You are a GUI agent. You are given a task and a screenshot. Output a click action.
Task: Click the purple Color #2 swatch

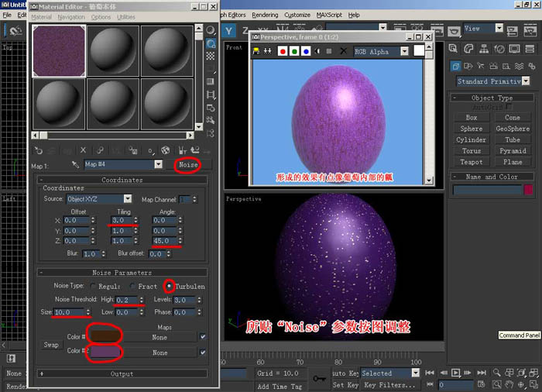105,352
